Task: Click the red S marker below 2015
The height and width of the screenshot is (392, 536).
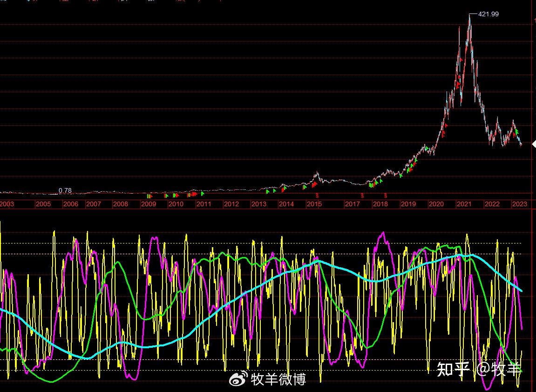Action: [x=317, y=196]
